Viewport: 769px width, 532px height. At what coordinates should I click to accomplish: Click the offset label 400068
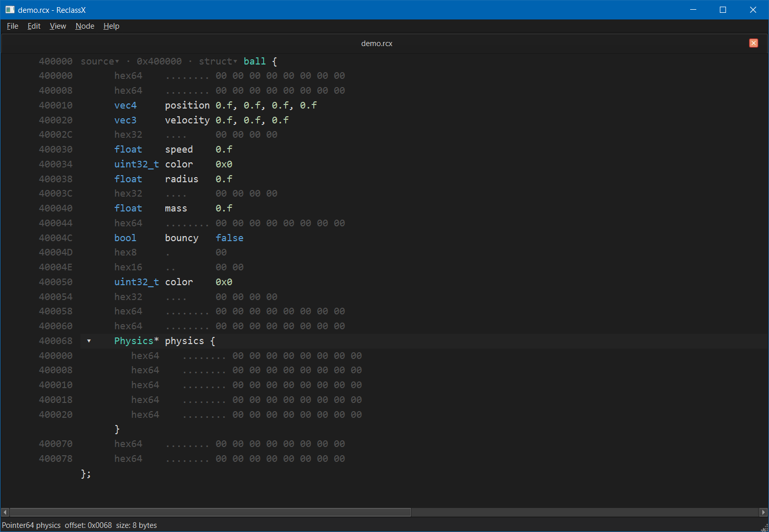click(56, 341)
